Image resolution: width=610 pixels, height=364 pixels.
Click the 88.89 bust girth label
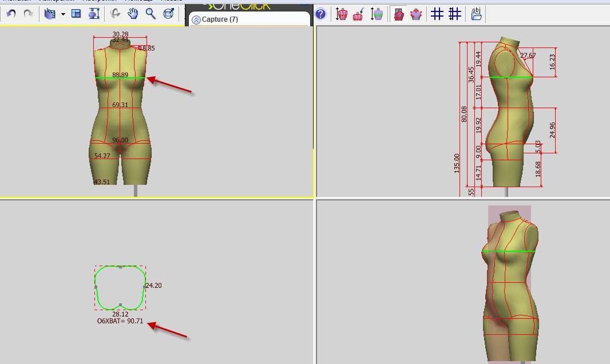[120, 74]
